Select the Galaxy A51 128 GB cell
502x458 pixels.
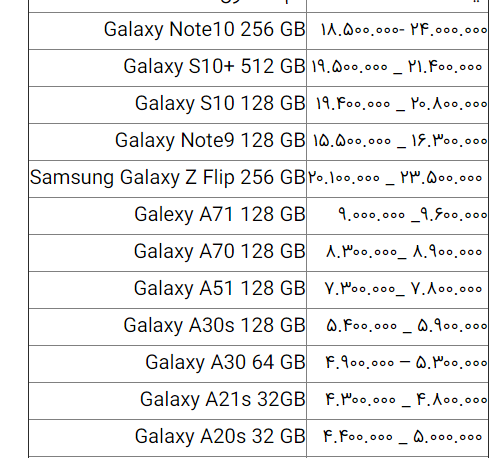(167, 290)
